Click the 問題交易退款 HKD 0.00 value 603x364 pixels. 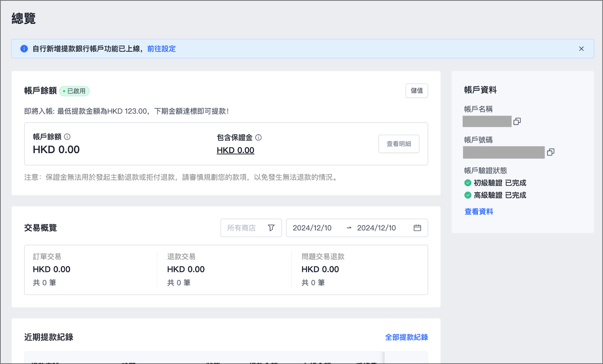click(x=320, y=269)
